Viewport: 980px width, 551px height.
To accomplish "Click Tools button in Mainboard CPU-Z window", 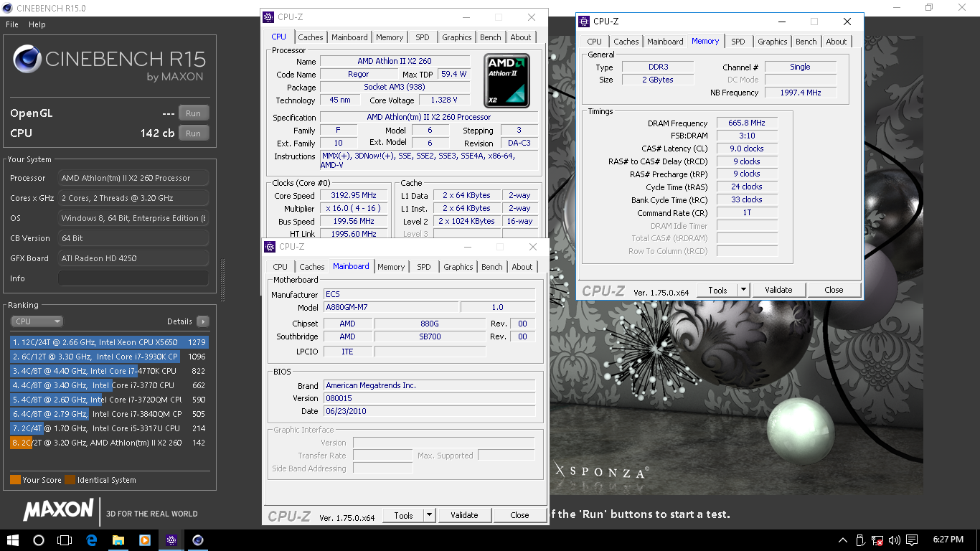I will (403, 515).
